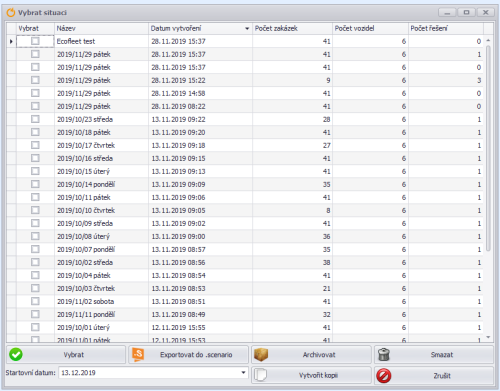Click the row pointer arrow beside Ecofleet test
Image resolution: width=500 pixels, height=391 pixels.
click(x=11, y=42)
